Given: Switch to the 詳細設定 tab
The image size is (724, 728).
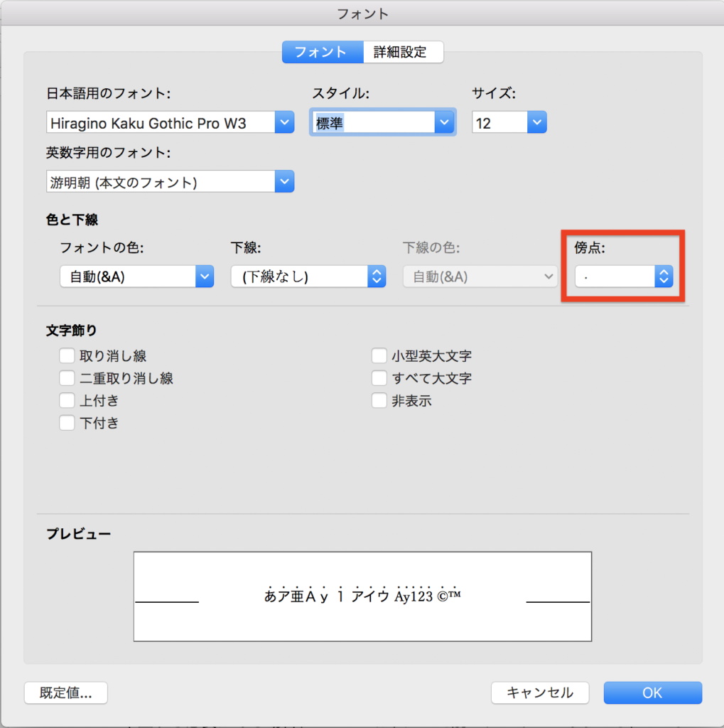Looking at the screenshot, I should [403, 52].
